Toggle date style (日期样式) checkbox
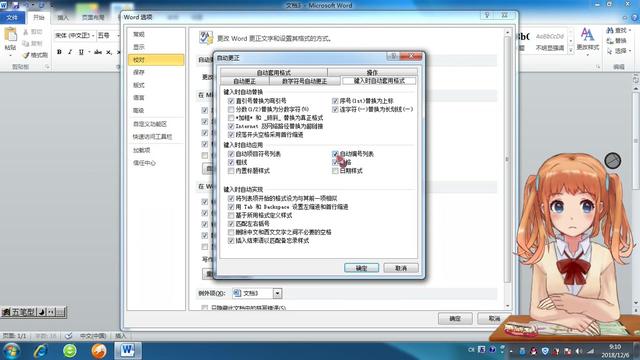Screen dimensions: 640x360 335,171
